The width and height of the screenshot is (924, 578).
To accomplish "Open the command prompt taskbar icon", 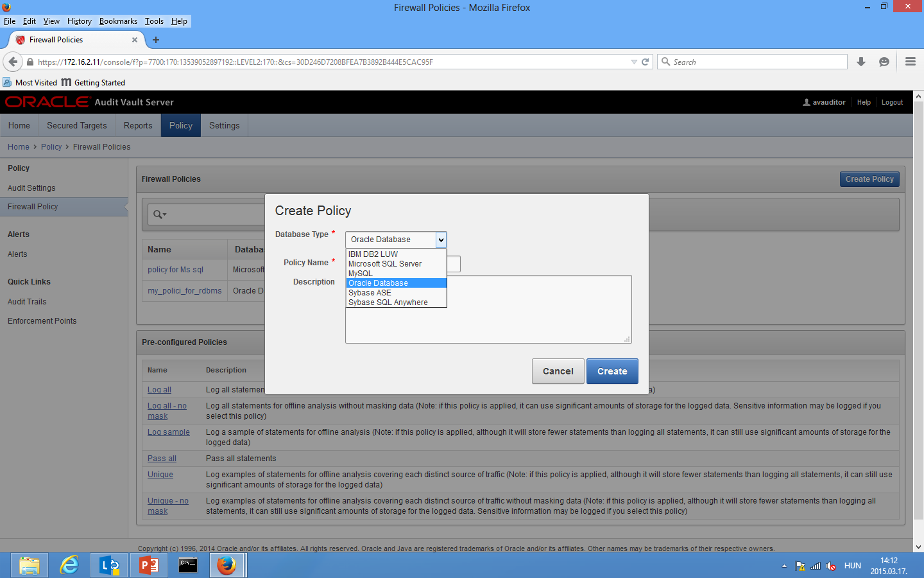I will tap(188, 565).
